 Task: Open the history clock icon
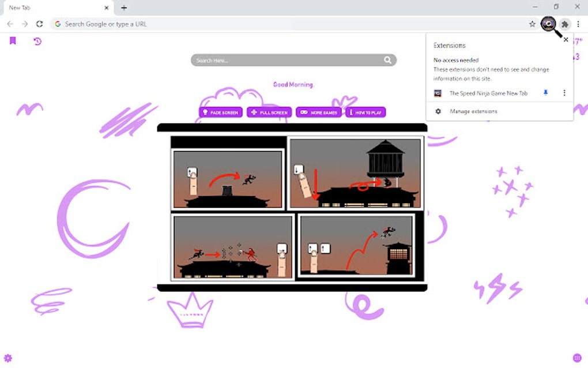(x=37, y=41)
